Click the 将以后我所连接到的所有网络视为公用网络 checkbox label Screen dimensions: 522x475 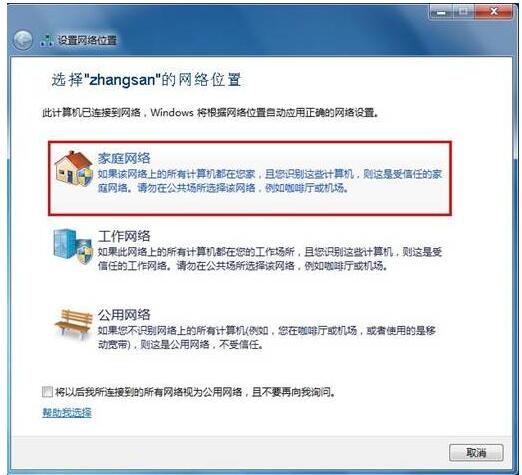(x=195, y=392)
